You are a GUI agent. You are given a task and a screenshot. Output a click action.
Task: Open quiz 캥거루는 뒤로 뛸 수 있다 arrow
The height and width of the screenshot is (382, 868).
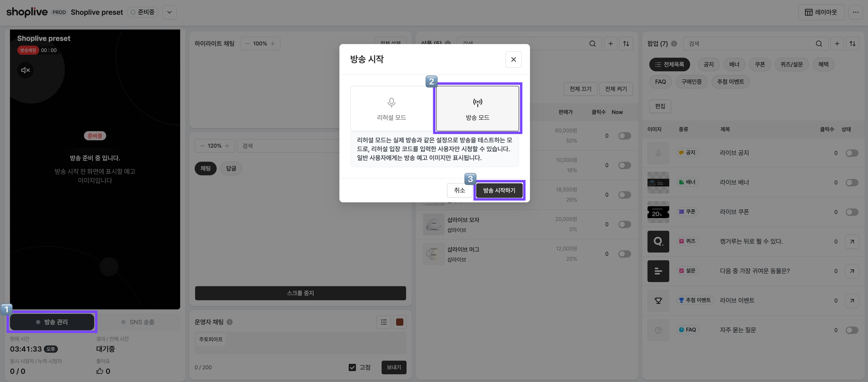tap(852, 242)
